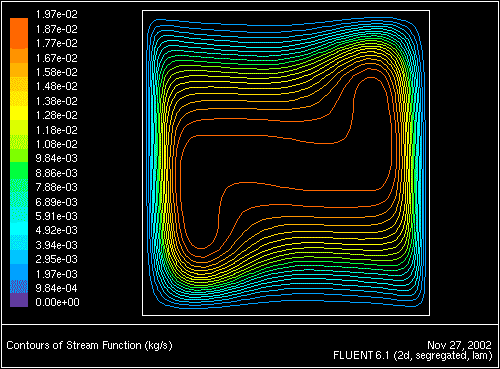Click the 1.48e-02 legend value
The image size is (500, 369).
click(x=57, y=86)
